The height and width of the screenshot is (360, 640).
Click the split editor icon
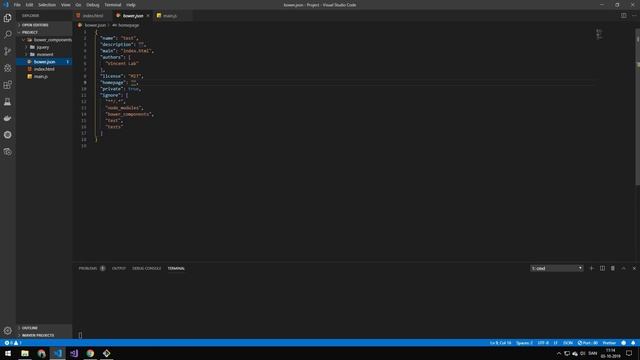624,16
